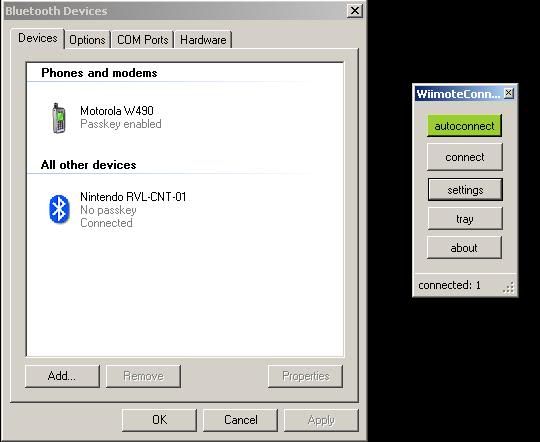
Task: Select the Motorola W490 phone icon
Action: pyautogui.click(x=59, y=118)
